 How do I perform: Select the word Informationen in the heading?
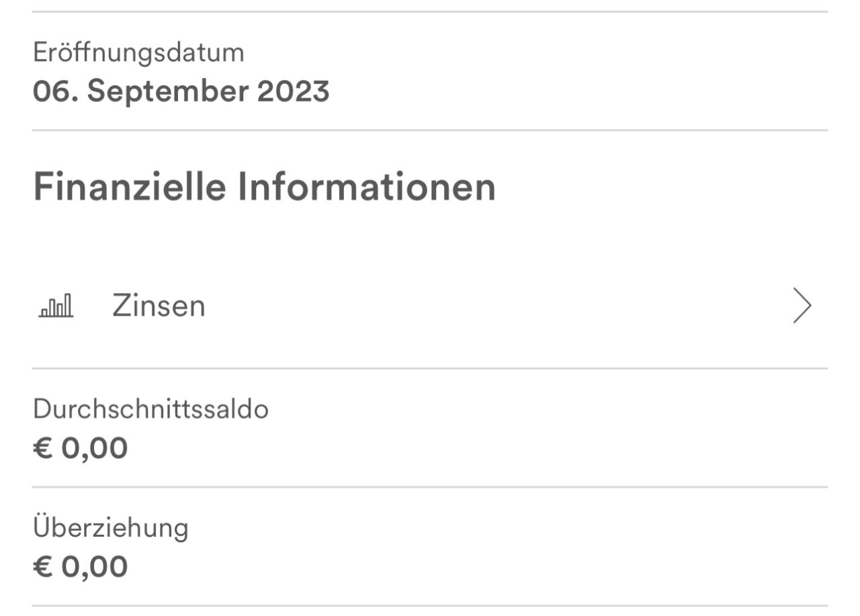pyautogui.click(x=367, y=187)
